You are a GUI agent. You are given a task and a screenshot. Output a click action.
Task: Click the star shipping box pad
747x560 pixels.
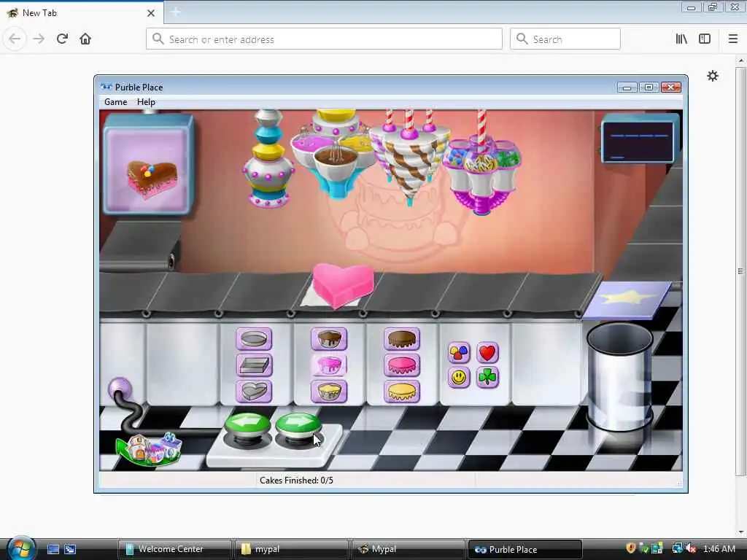tap(627, 300)
